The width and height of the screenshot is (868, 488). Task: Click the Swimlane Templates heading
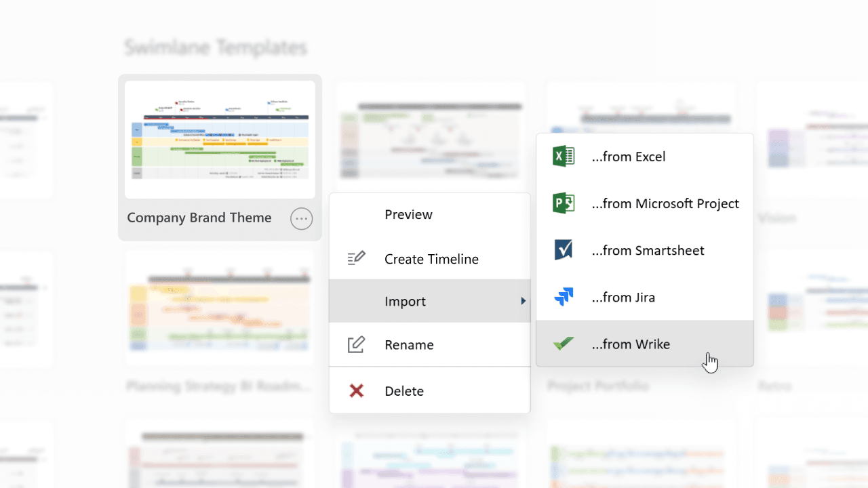(216, 47)
